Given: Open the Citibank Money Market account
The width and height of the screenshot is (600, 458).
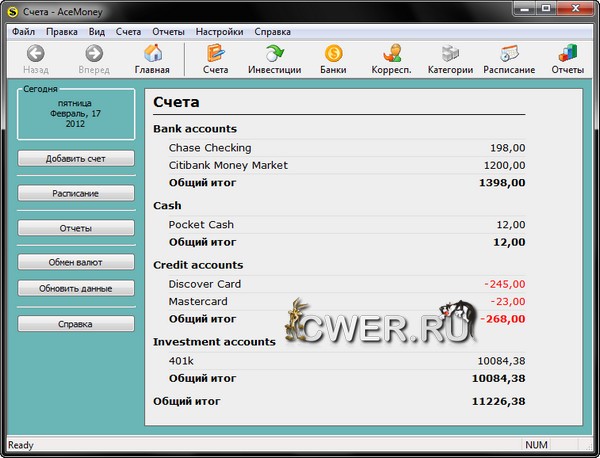Looking at the screenshot, I should 228,165.
